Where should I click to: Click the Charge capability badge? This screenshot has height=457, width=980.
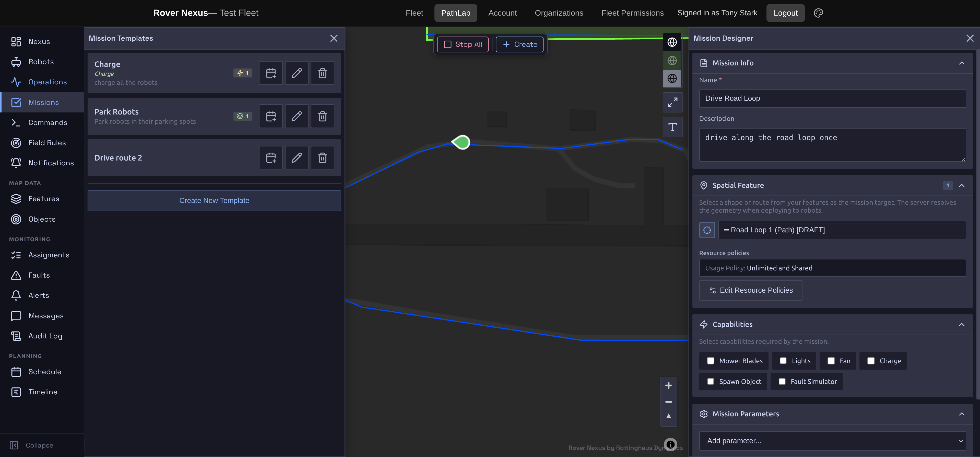[243, 73]
